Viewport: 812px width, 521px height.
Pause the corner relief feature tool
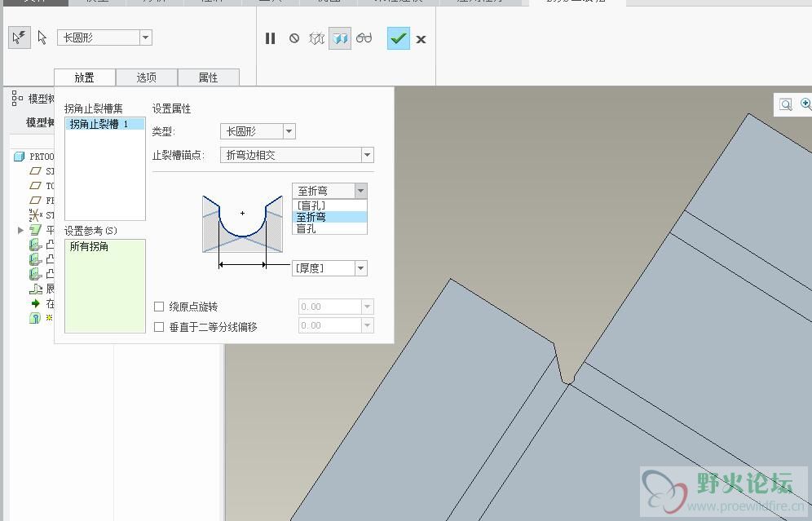(271, 38)
